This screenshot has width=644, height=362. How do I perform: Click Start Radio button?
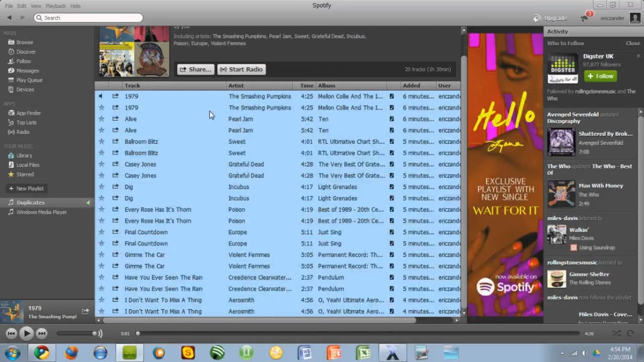pos(242,69)
